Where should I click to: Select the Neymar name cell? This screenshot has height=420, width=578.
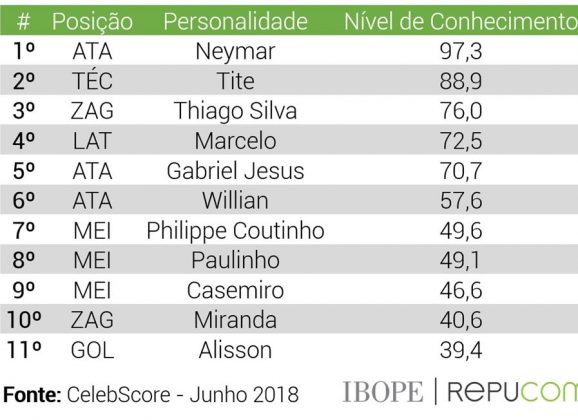click(235, 52)
